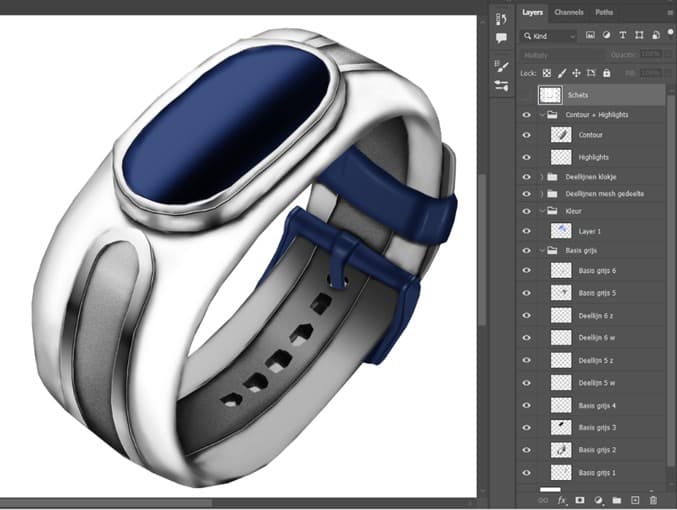Expand the Deellijnen klokje group

click(542, 177)
